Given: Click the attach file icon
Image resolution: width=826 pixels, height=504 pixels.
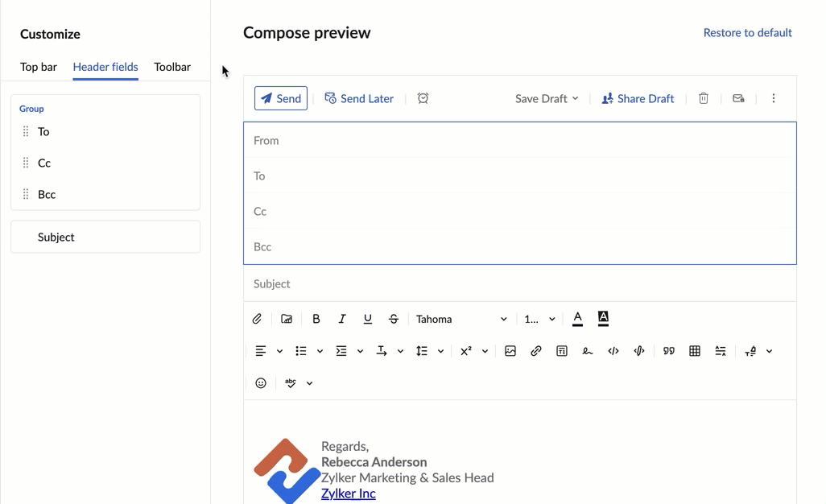Looking at the screenshot, I should (x=257, y=319).
